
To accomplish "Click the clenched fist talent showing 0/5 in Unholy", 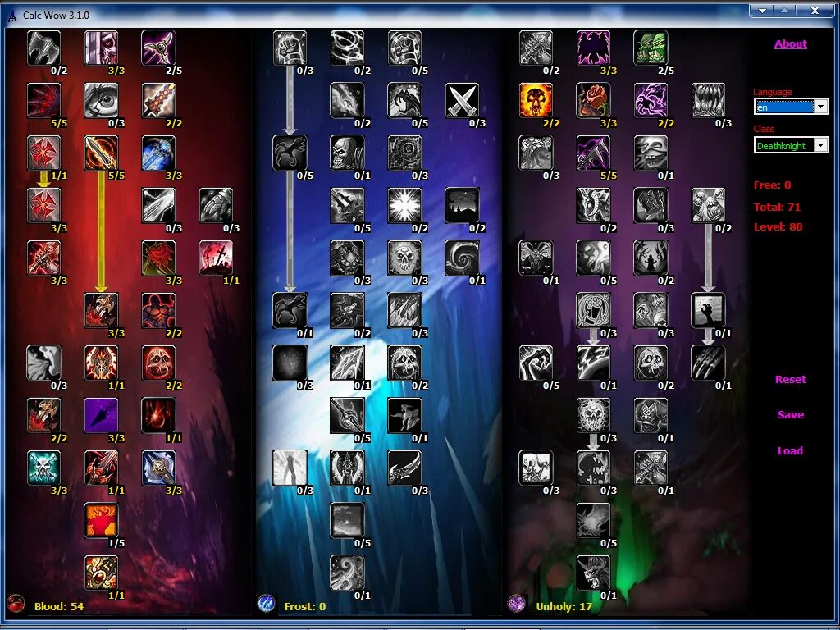I will pos(536,363).
